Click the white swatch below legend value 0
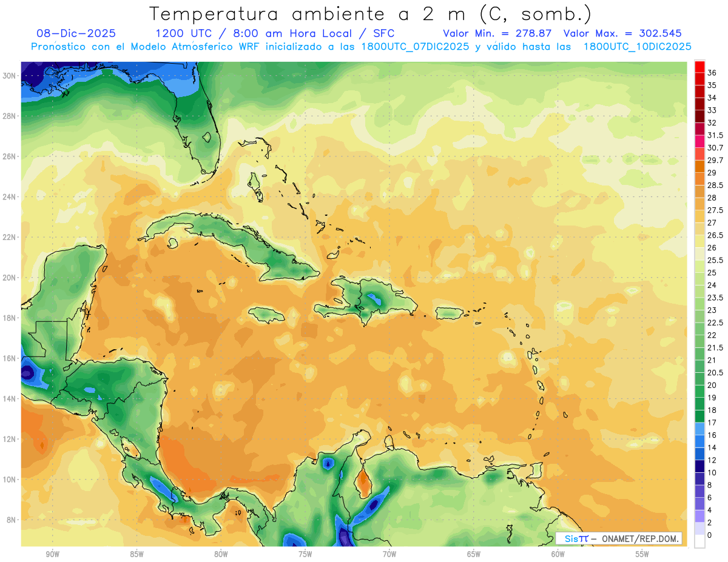 (699, 541)
